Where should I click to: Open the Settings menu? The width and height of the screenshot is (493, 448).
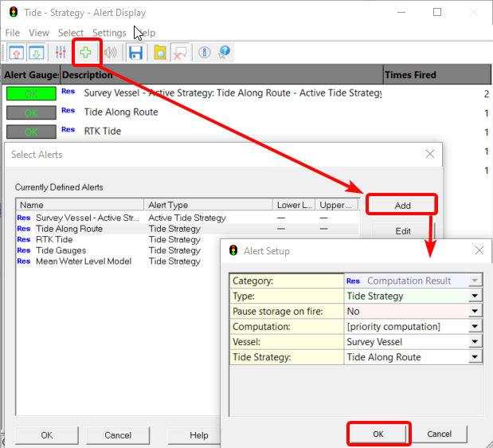[x=109, y=33]
